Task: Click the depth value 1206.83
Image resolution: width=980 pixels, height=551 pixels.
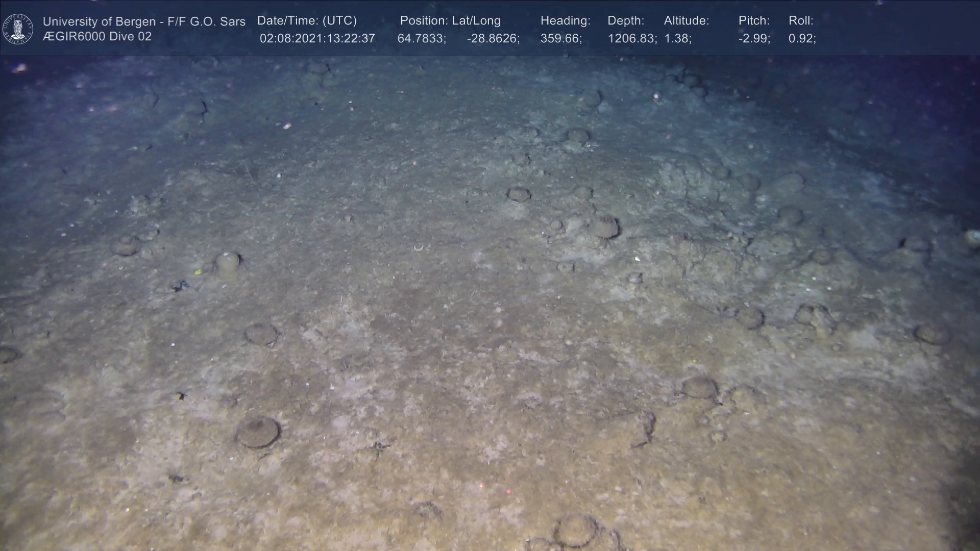Action: pyautogui.click(x=631, y=39)
